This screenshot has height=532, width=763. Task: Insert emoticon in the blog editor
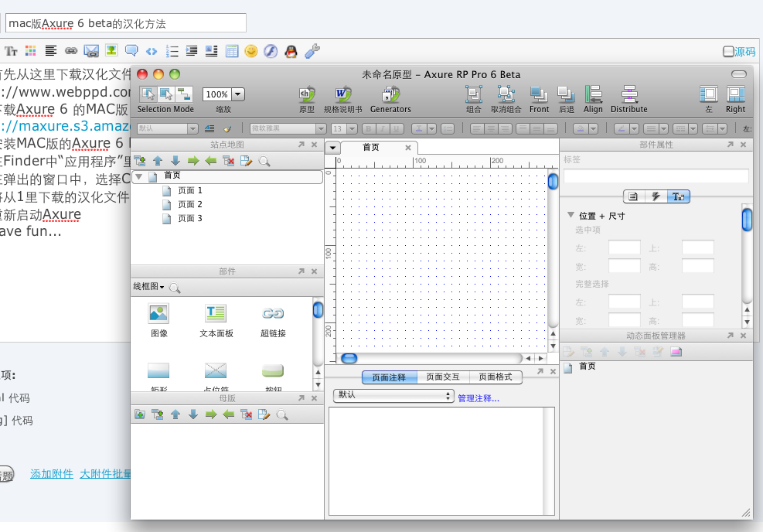click(251, 50)
